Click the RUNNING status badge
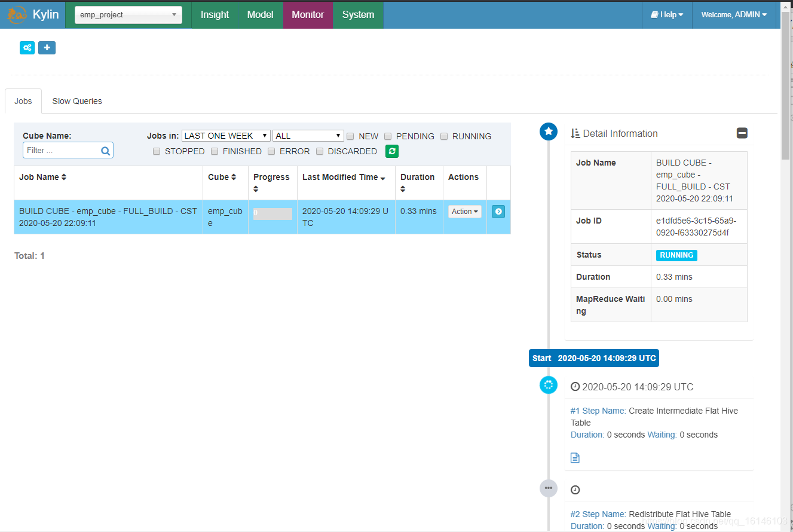The image size is (793, 532). [676, 255]
